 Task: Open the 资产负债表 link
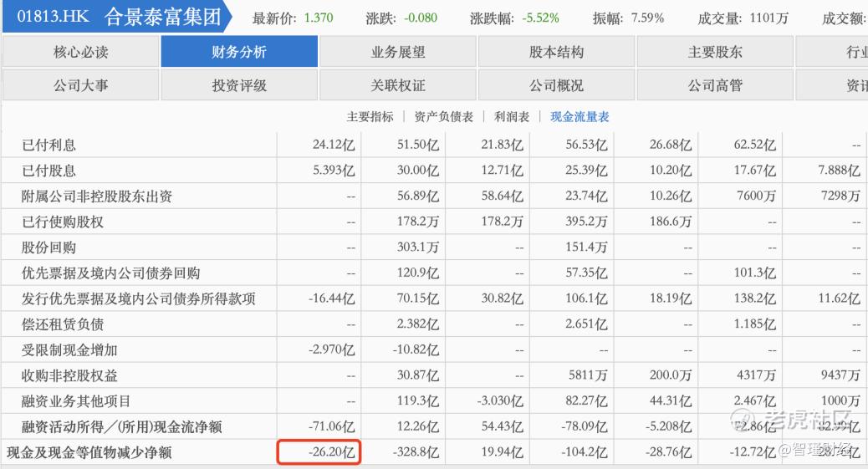pos(443,117)
